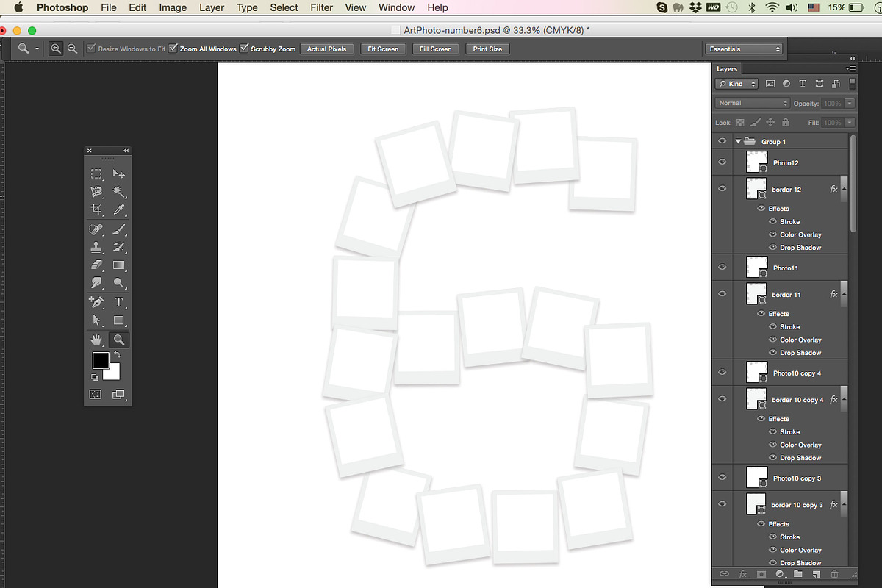Select the Brush tool
This screenshot has height=588, width=882.
click(118, 229)
